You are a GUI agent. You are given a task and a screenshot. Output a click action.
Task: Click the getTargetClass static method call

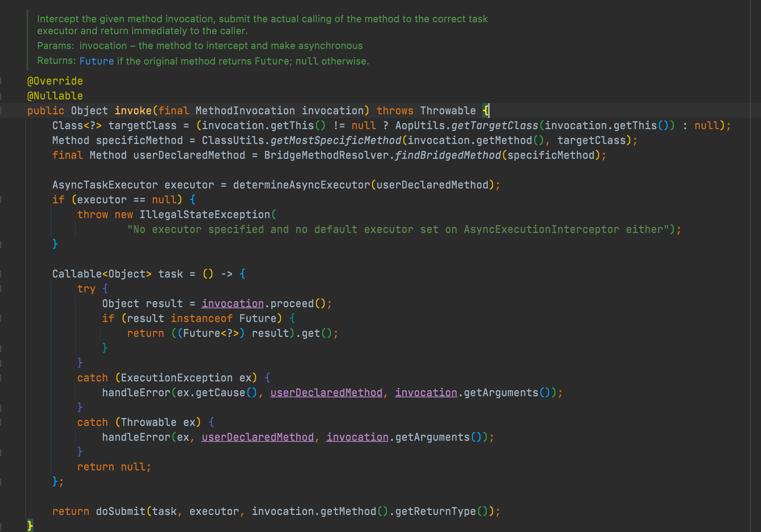[494, 125]
